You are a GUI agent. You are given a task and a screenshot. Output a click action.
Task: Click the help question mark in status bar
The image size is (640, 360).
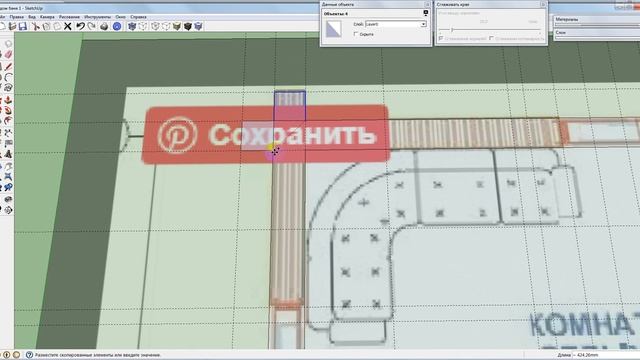29,355
